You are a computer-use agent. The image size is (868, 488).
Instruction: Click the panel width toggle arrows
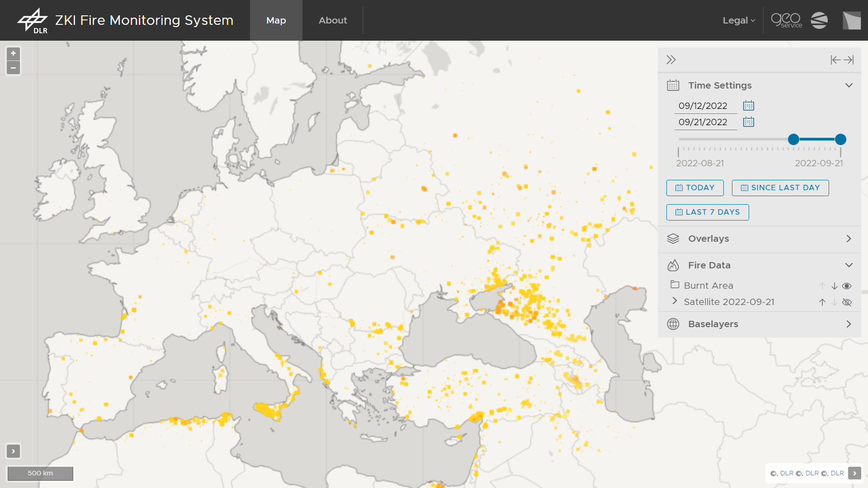click(842, 60)
